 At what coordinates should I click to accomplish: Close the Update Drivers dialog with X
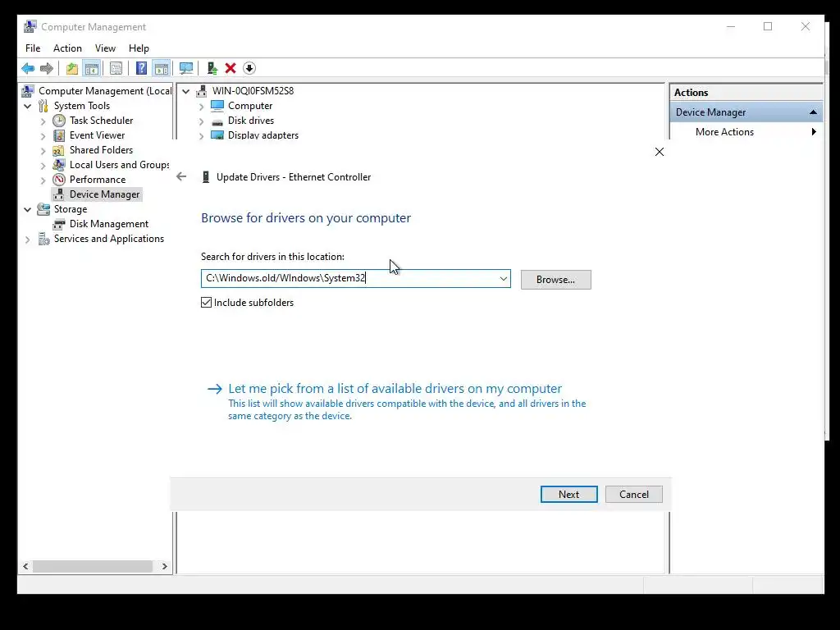point(660,152)
